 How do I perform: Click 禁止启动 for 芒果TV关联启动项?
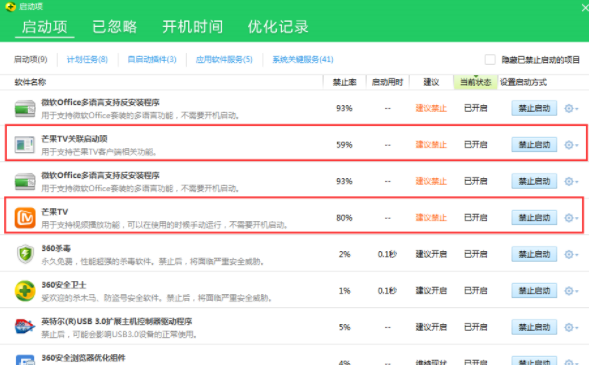pos(534,145)
